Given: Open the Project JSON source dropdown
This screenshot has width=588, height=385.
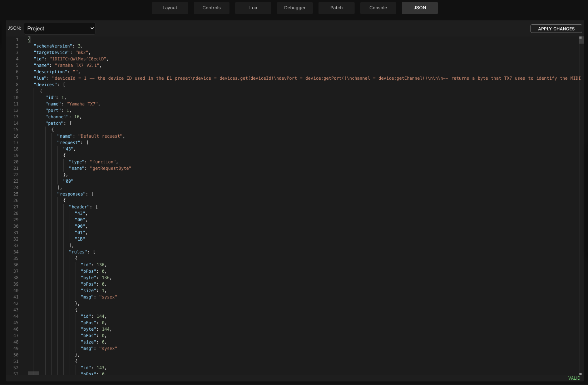Looking at the screenshot, I should click(x=59, y=28).
